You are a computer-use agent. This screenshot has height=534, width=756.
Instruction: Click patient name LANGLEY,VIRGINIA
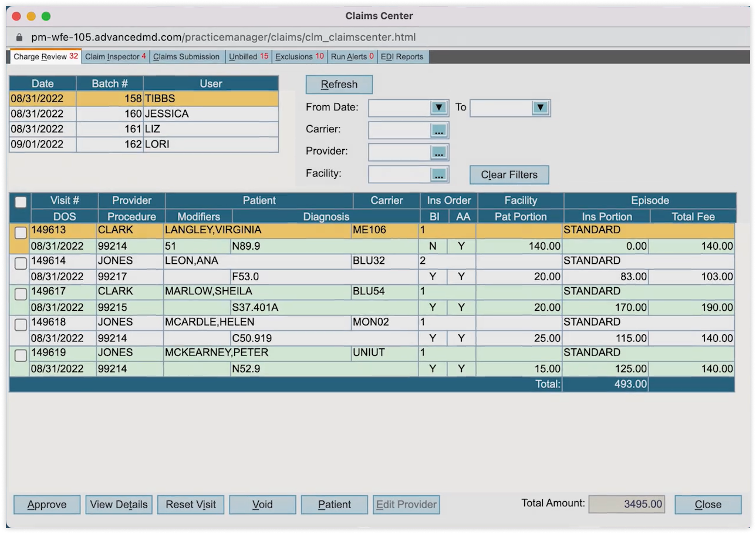[x=213, y=230]
